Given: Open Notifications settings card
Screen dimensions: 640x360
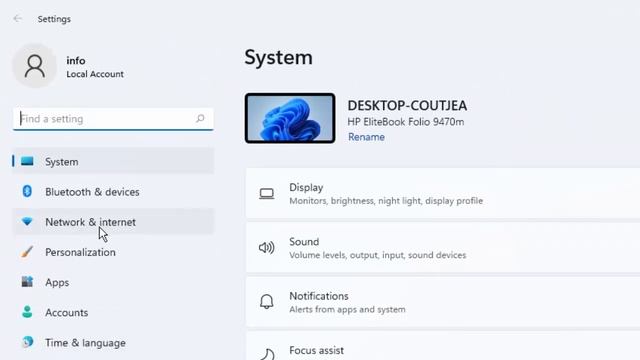Looking at the screenshot, I should (x=443, y=302).
